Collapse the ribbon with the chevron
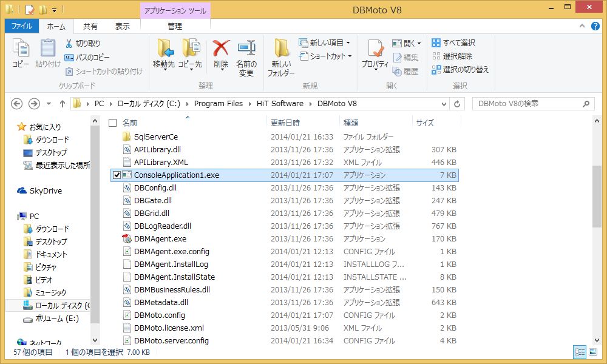 [x=582, y=26]
